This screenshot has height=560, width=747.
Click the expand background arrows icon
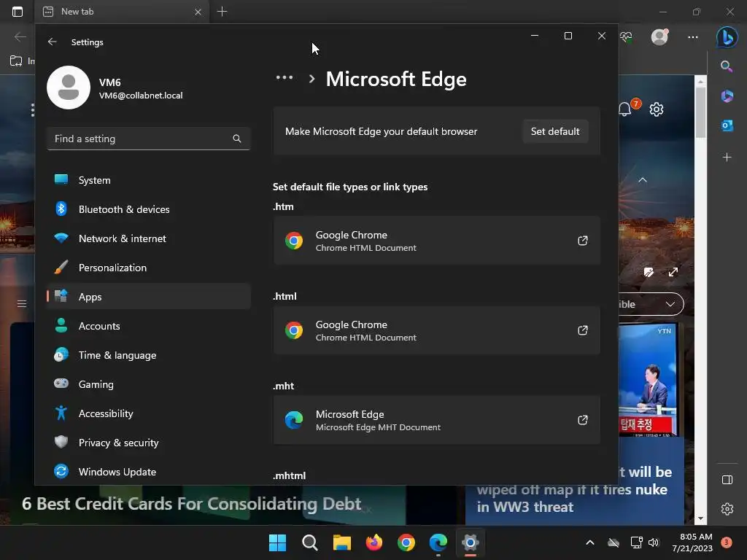[673, 272]
